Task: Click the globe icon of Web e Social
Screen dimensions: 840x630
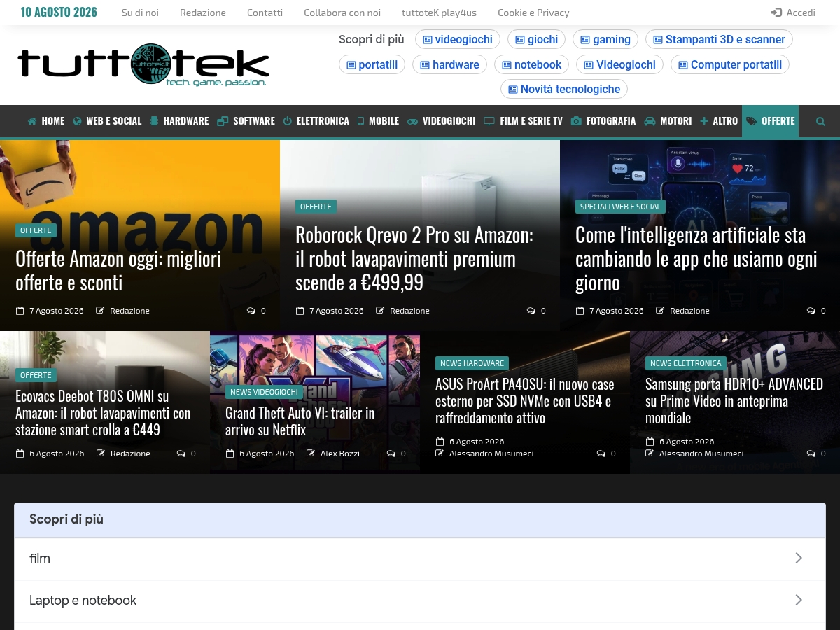Action: coord(77,121)
